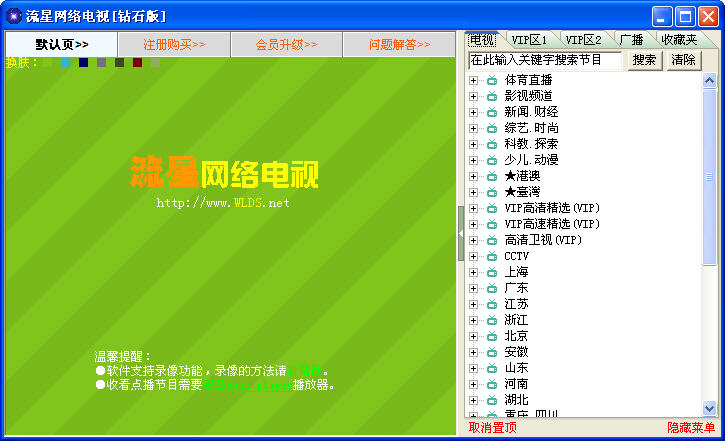Open the 注册购买>> tab
Screen dimensions: 725x441
(174, 45)
